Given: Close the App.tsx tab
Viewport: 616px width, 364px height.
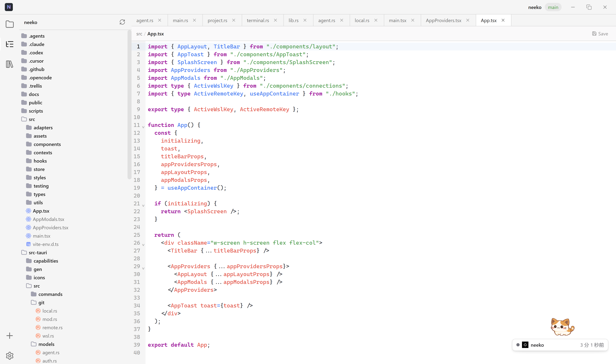Looking at the screenshot, I should [503, 20].
